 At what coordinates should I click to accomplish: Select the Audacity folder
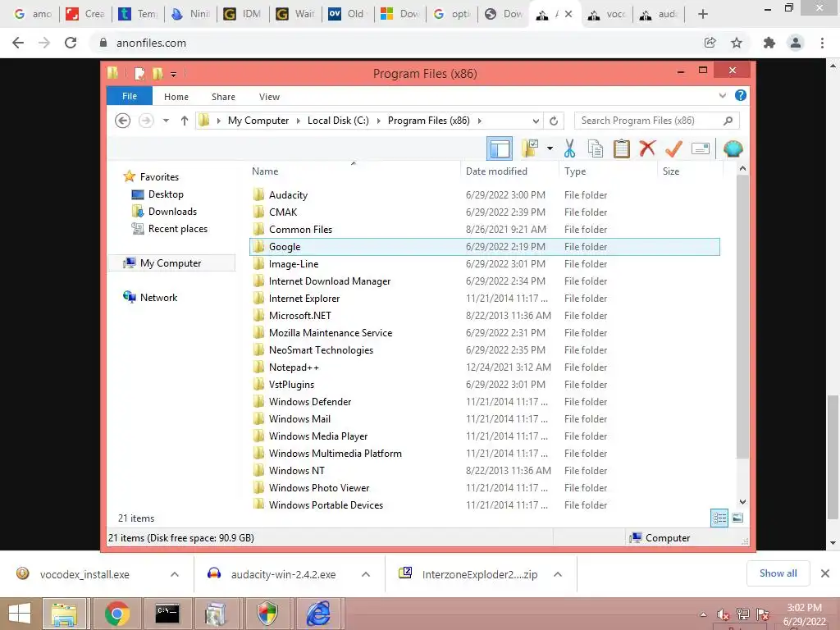[485, 195]
